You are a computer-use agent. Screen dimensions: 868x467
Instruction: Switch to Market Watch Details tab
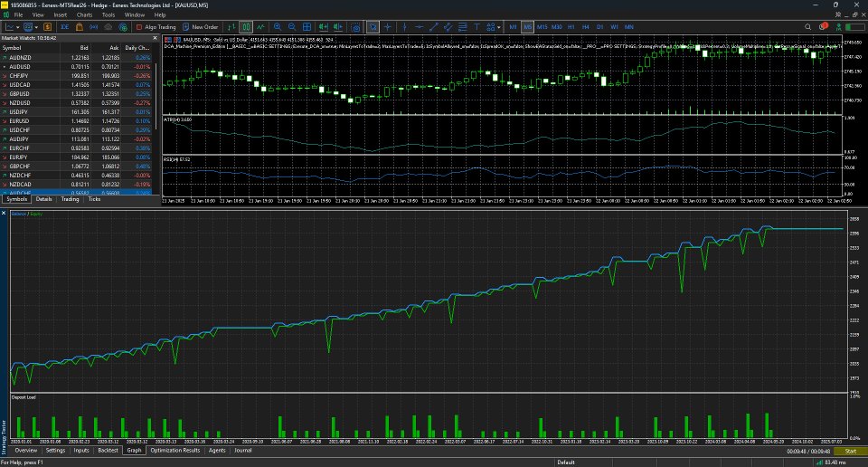[x=43, y=199]
